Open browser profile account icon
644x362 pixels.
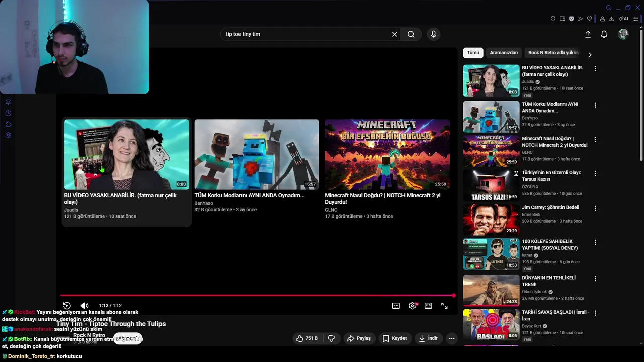(x=603, y=19)
